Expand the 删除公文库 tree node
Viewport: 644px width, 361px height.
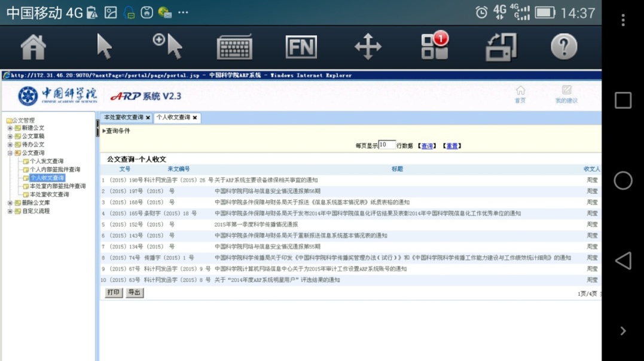[x=10, y=203]
